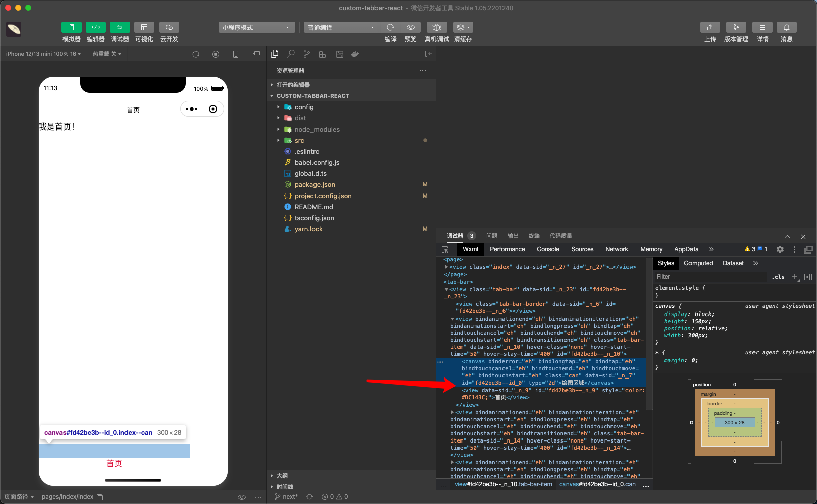Open the Computed styles tab

tap(698, 263)
